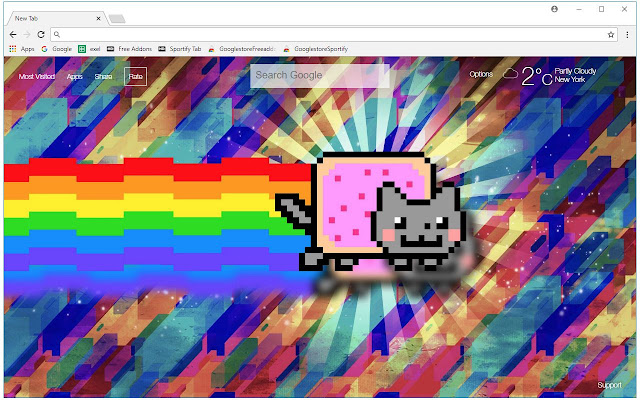Open the green spreadsheet bookmark
This screenshot has height=400, width=640.
pos(89,49)
